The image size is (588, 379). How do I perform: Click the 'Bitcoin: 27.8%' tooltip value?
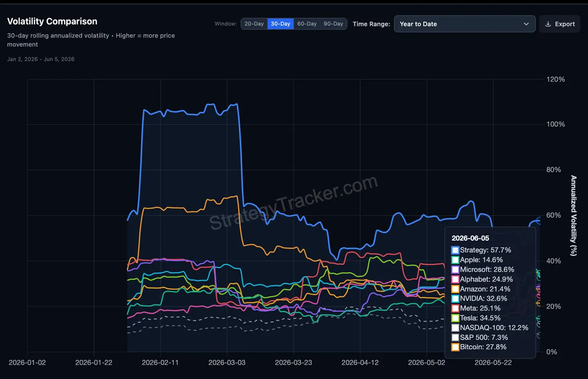pos(483,347)
